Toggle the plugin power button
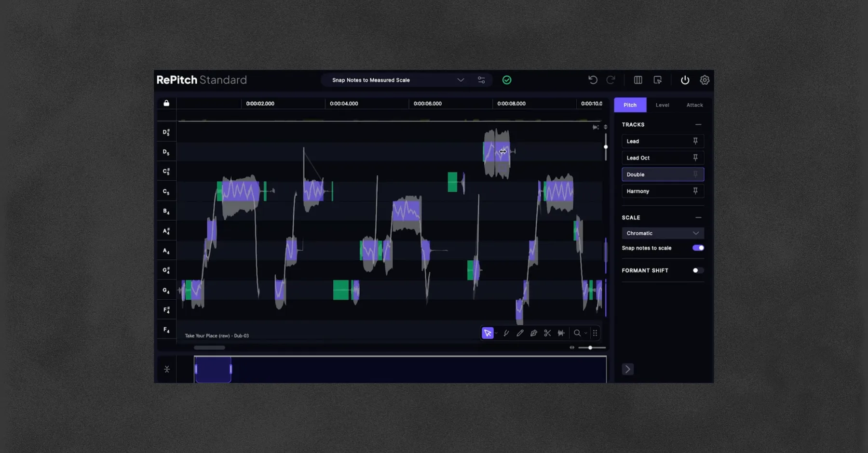The image size is (868, 453). [685, 80]
